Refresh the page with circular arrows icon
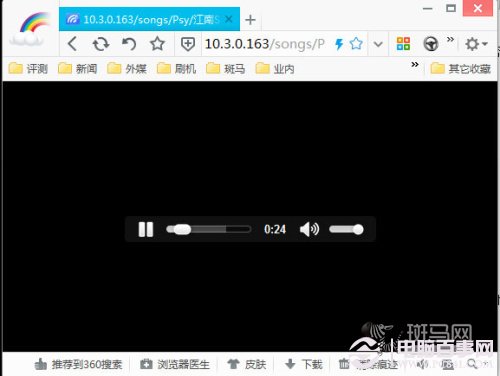Viewport: 500px width, 376px height. coord(101,44)
